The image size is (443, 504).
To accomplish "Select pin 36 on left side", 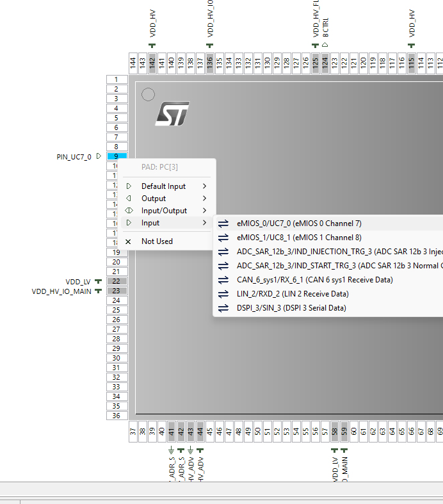I will pos(117,416).
